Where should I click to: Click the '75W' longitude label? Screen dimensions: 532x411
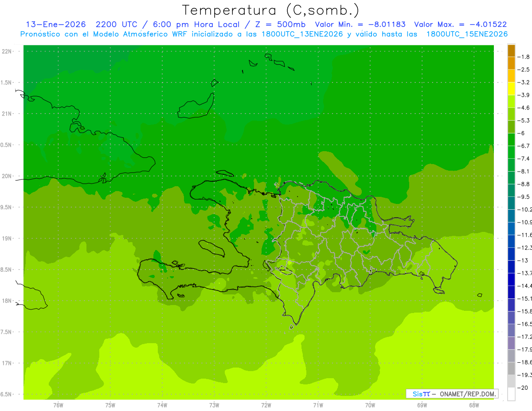point(110,405)
